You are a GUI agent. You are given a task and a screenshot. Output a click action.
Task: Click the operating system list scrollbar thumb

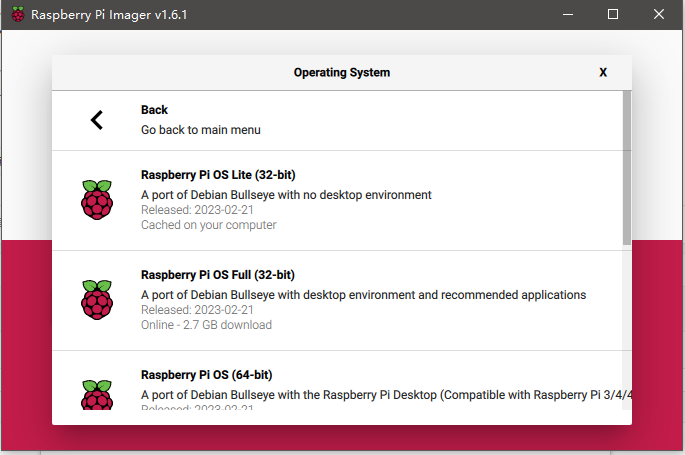(x=627, y=168)
